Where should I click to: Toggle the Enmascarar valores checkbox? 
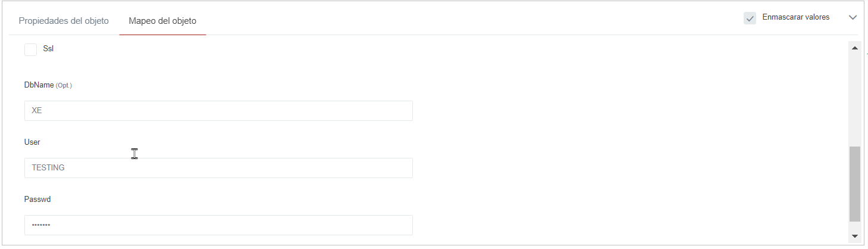point(750,18)
